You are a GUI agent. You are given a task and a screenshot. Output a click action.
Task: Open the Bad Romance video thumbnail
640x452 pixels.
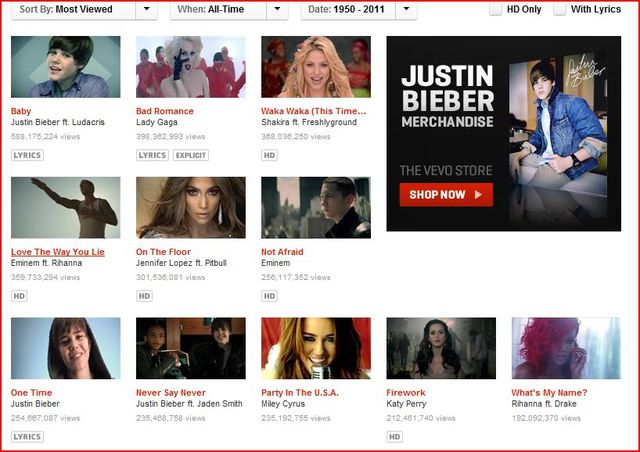coord(191,67)
